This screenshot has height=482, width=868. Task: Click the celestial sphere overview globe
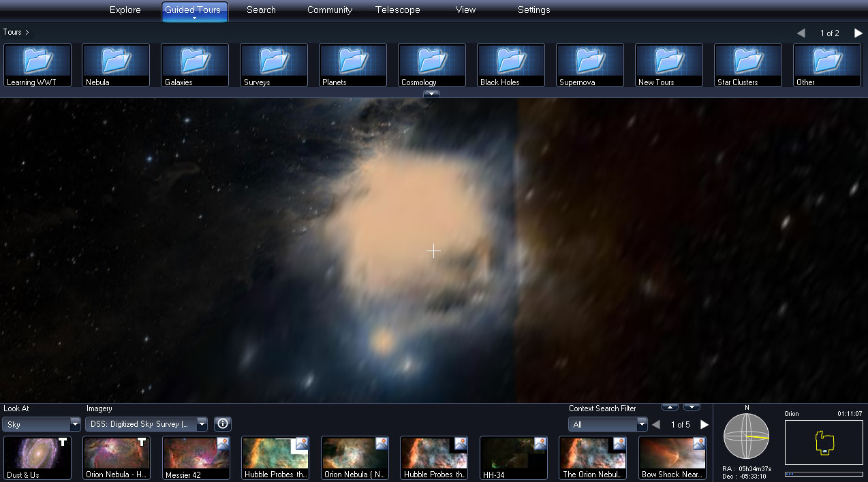[746, 436]
